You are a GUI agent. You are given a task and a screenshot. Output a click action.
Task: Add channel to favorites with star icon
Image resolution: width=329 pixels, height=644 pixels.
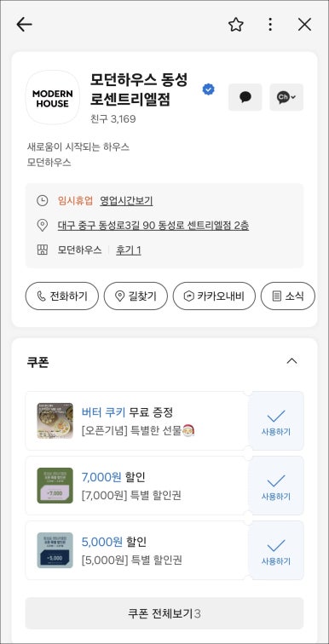click(x=236, y=25)
